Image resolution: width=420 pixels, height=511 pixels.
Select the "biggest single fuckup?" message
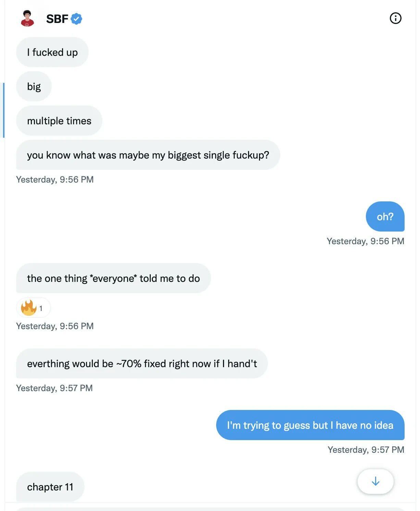pos(148,155)
